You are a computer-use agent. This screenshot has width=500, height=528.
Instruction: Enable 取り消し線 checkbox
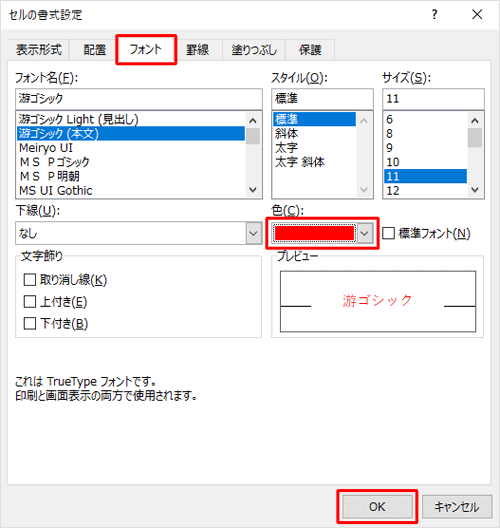[30, 279]
